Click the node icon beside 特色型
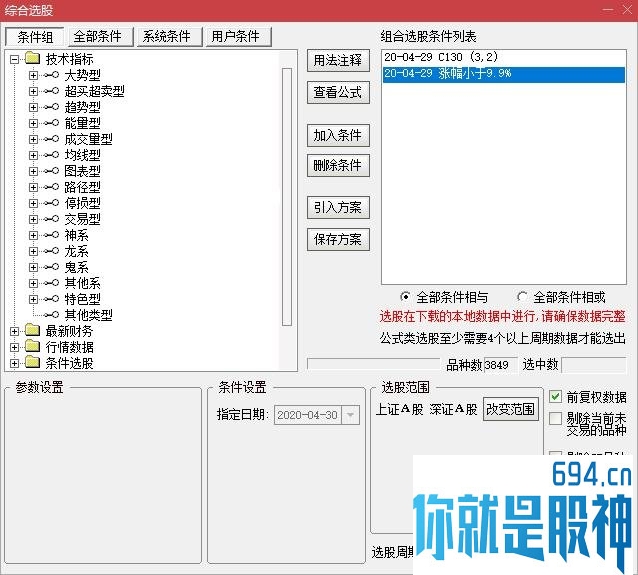The height and width of the screenshot is (575, 638). tap(51, 299)
